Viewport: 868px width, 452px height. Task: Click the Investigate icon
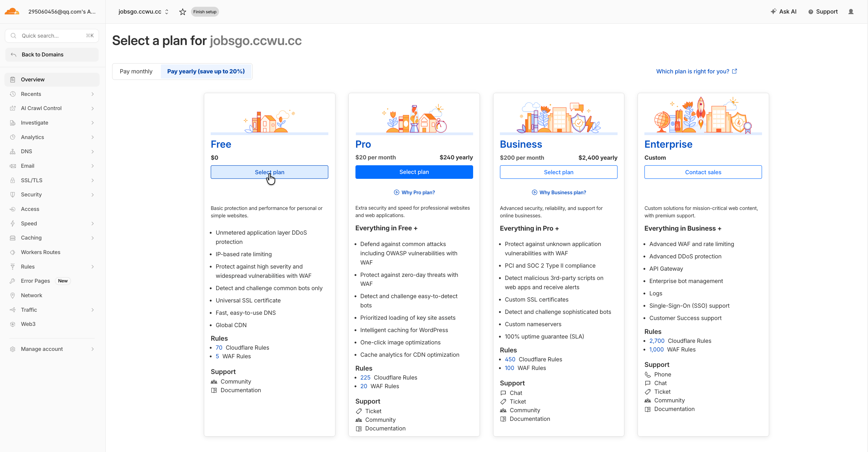[13, 123]
